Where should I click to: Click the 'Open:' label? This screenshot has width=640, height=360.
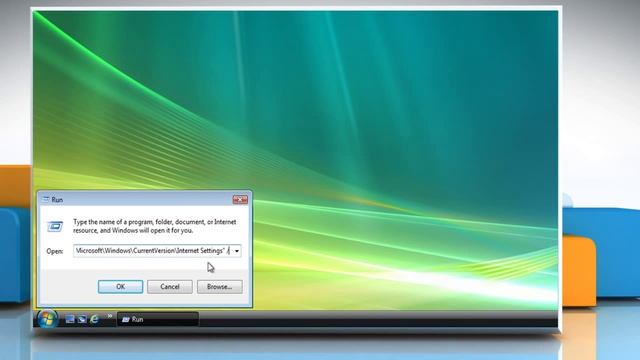(55, 251)
